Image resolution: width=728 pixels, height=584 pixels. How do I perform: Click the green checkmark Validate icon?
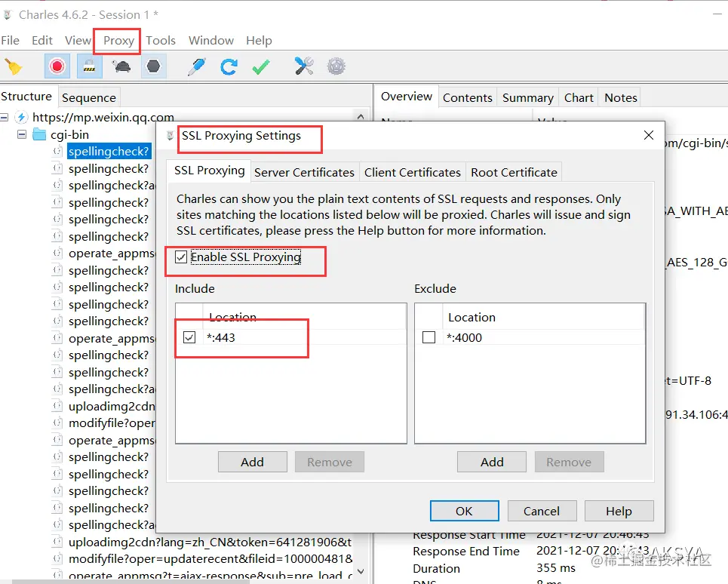pos(261,66)
